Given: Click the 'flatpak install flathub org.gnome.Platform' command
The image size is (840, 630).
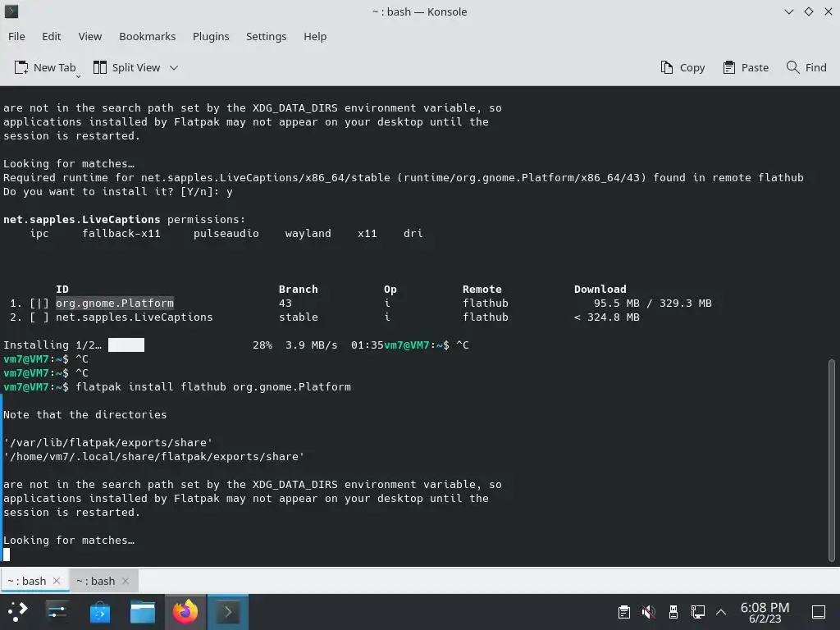Looking at the screenshot, I should click(x=213, y=387).
